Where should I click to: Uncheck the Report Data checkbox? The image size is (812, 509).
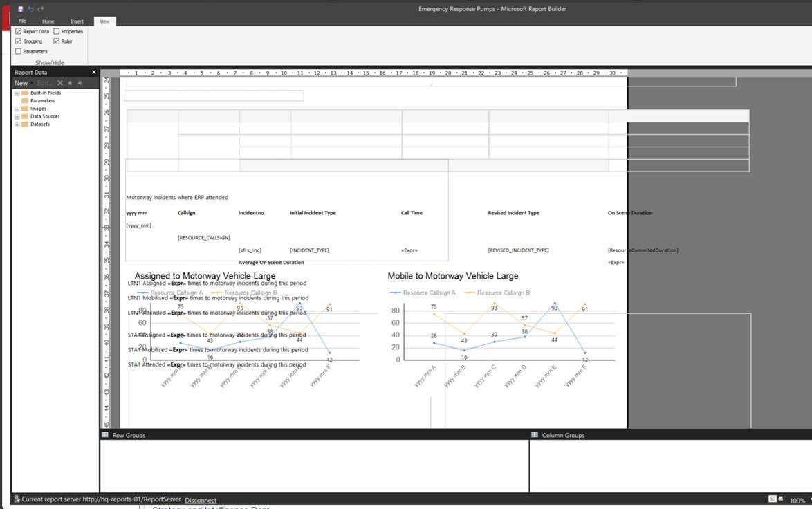(x=17, y=30)
